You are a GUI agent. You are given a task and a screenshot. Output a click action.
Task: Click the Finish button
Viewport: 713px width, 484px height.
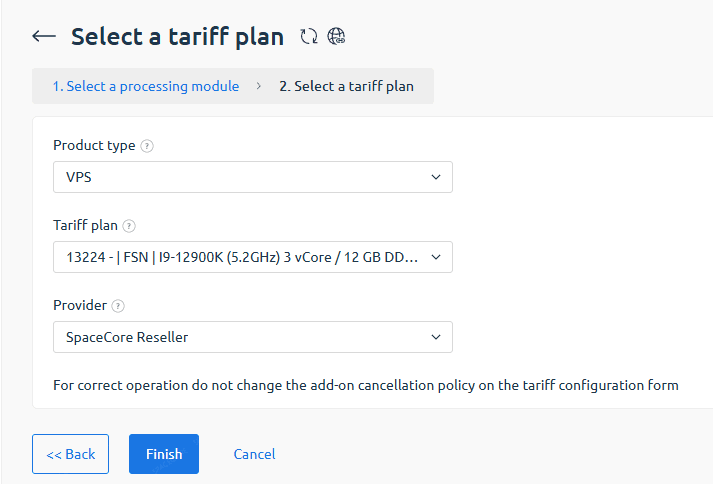pyautogui.click(x=164, y=454)
